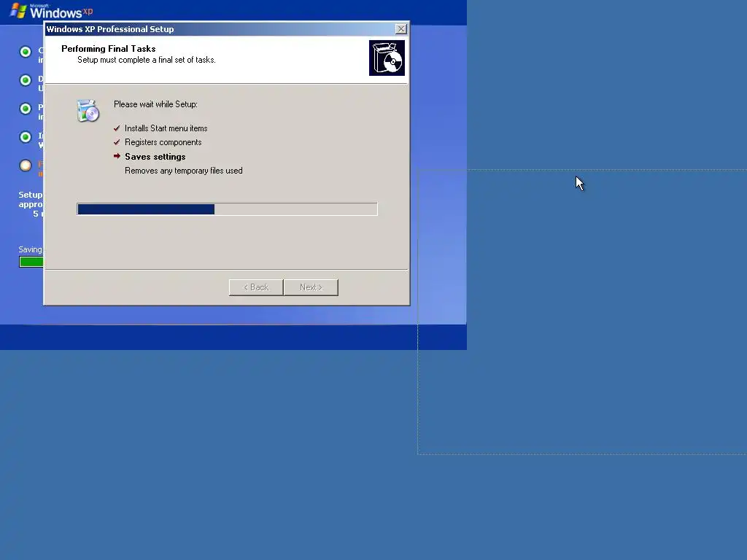This screenshot has height=560, width=747.
Task: Click 'Please wait while Setup:' text
Action: pyautogui.click(x=155, y=104)
